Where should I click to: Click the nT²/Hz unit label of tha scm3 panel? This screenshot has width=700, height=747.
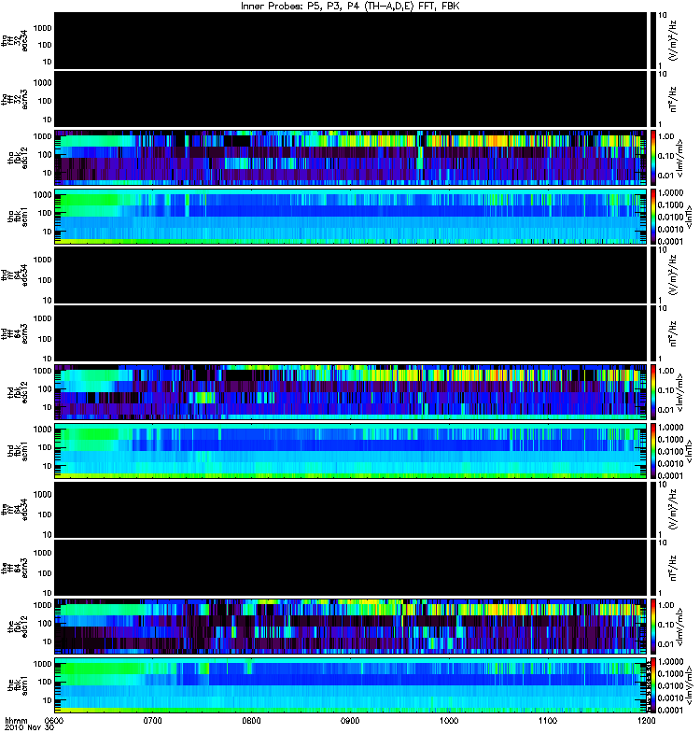click(673, 99)
